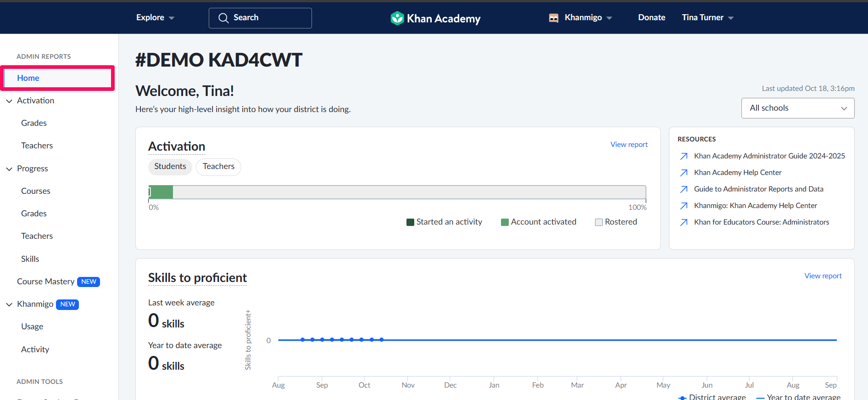
Task: Click arrow icon beside Guide to Administrator Reports
Action: [x=684, y=189]
